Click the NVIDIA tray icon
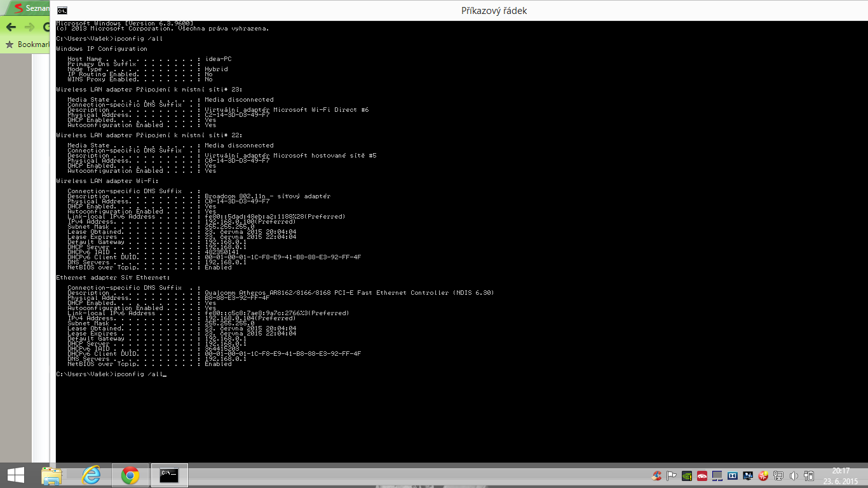The width and height of the screenshot is (868, 488). tap(687, 475)
